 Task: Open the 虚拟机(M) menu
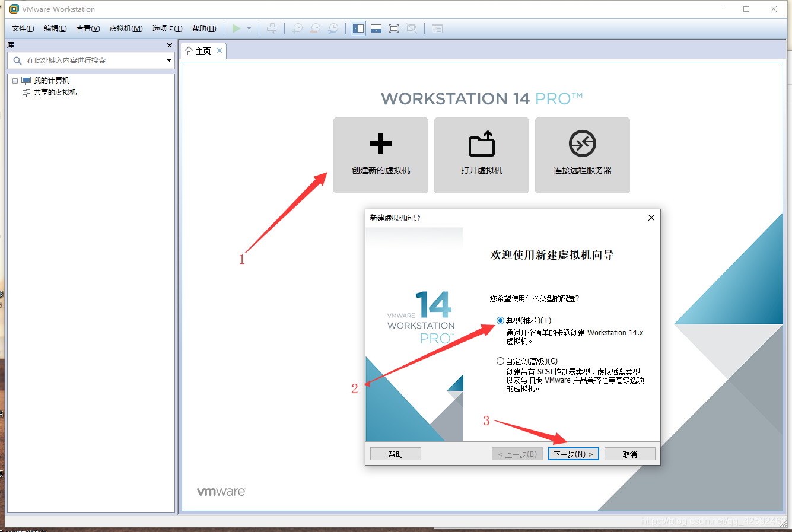click(126, 28)
